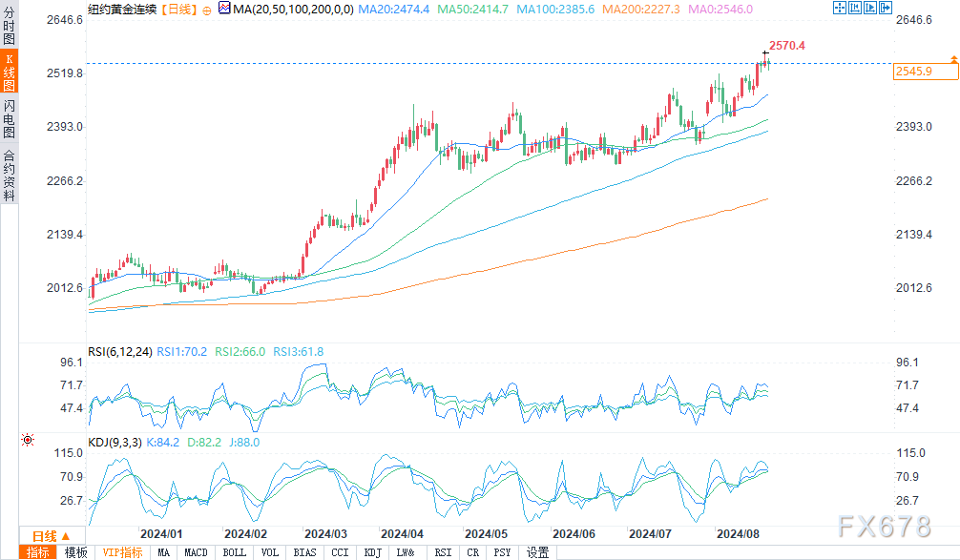
Task: Click the K:84.2 value
Action: (163, 443)
